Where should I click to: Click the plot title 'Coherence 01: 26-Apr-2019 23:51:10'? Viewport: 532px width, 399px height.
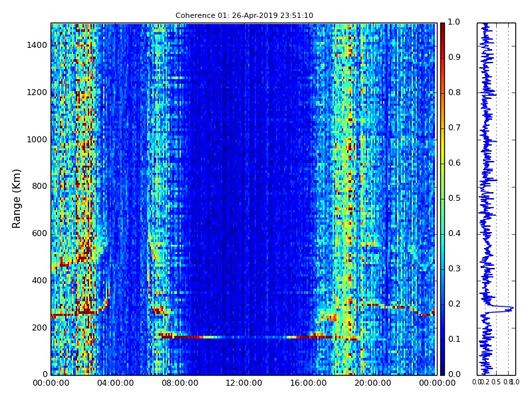[244, 15]
